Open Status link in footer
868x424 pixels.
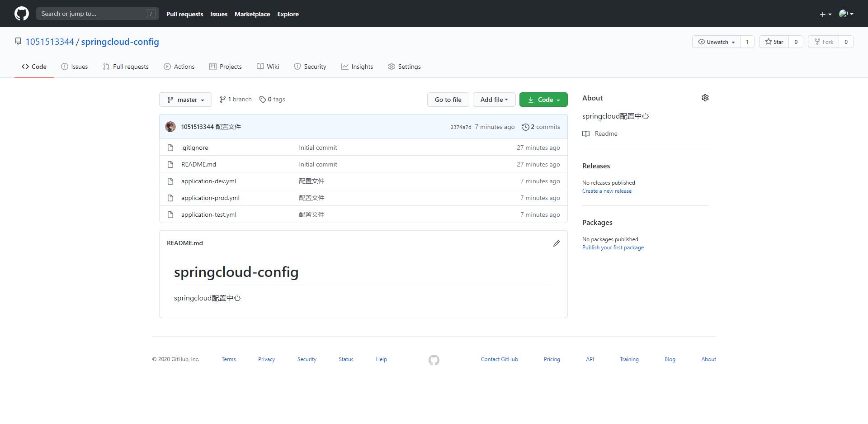pos(346,359)
